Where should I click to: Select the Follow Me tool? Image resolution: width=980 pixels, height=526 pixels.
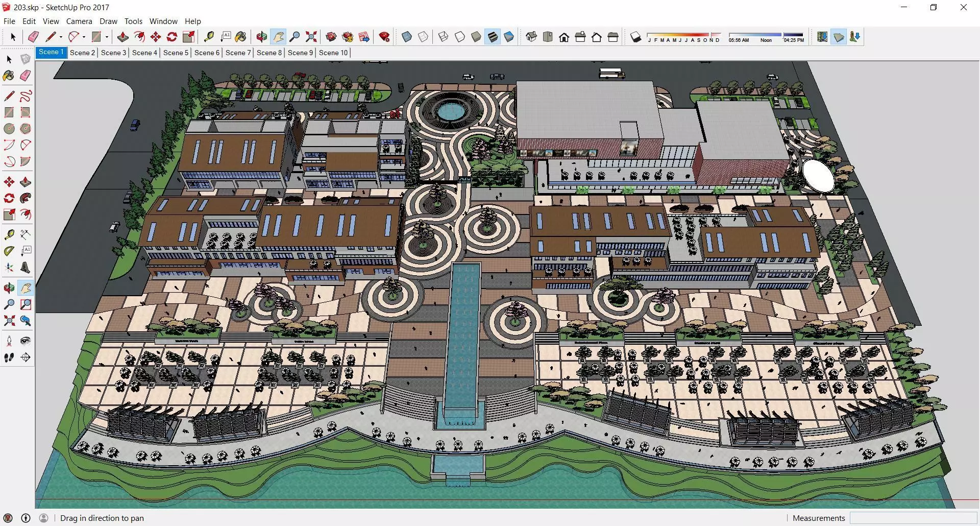pos(26,198)
